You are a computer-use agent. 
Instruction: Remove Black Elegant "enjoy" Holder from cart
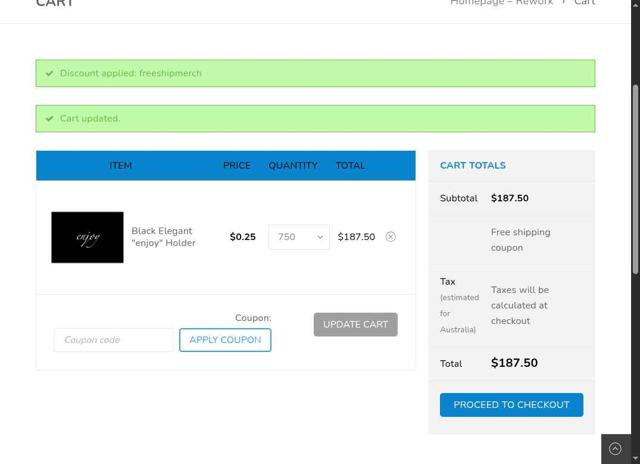[390, 237]
